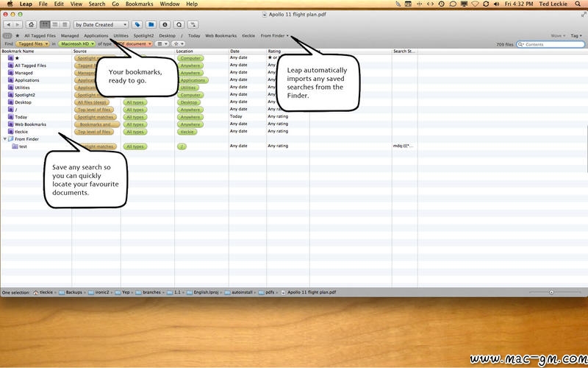Click 'Apollo 11 flight plan.pdf' in path bar
This screenshot has height=368, width=588.
click(308, 292)
